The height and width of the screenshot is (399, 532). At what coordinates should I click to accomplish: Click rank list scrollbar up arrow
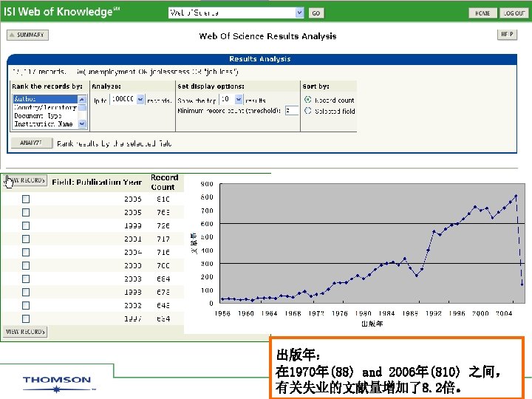pyautogui.click(x=82, y=100)
